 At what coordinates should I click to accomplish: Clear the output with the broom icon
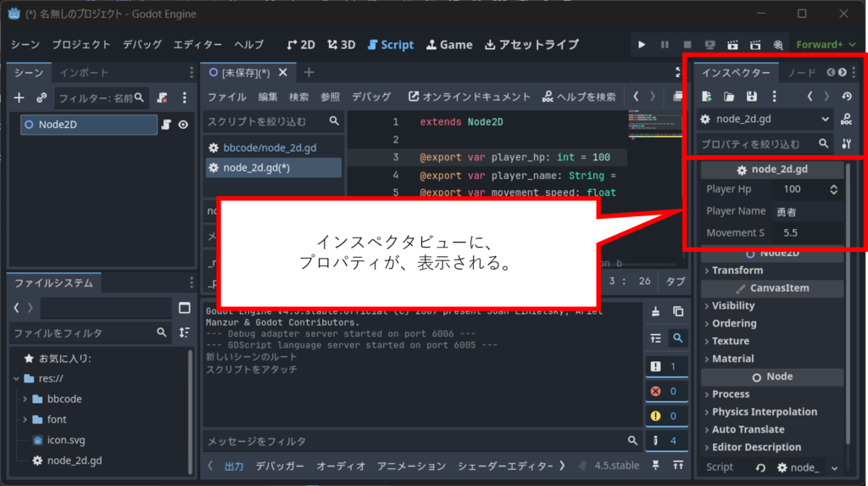coord(655,311)
